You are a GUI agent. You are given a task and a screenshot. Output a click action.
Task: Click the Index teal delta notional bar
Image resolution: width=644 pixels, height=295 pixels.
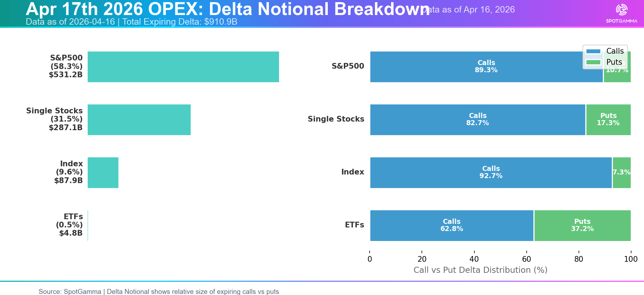point(103,173)
